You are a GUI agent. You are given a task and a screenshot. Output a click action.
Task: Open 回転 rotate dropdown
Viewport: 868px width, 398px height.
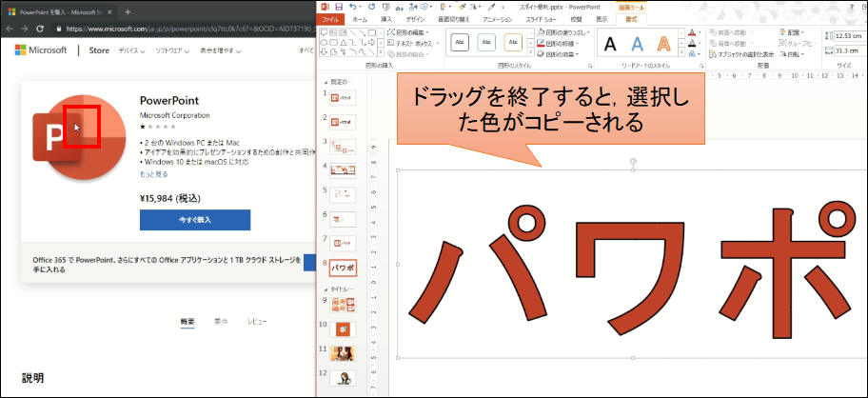(x=792, y=54)
